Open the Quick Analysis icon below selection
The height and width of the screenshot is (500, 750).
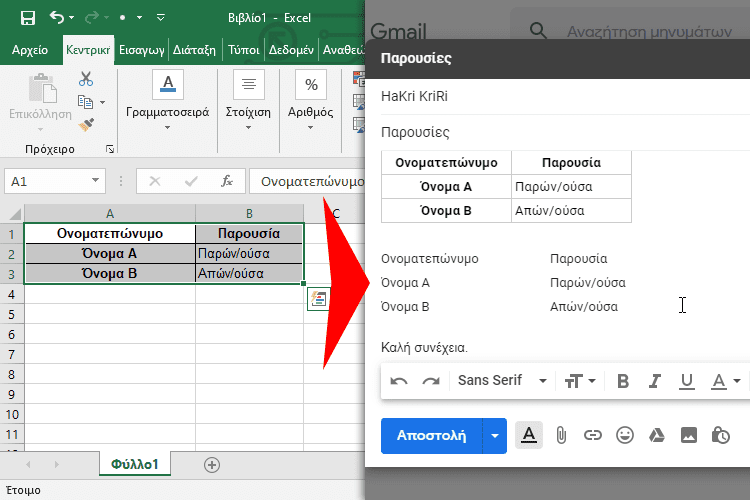pyautogui.click(x=318, y=299)
